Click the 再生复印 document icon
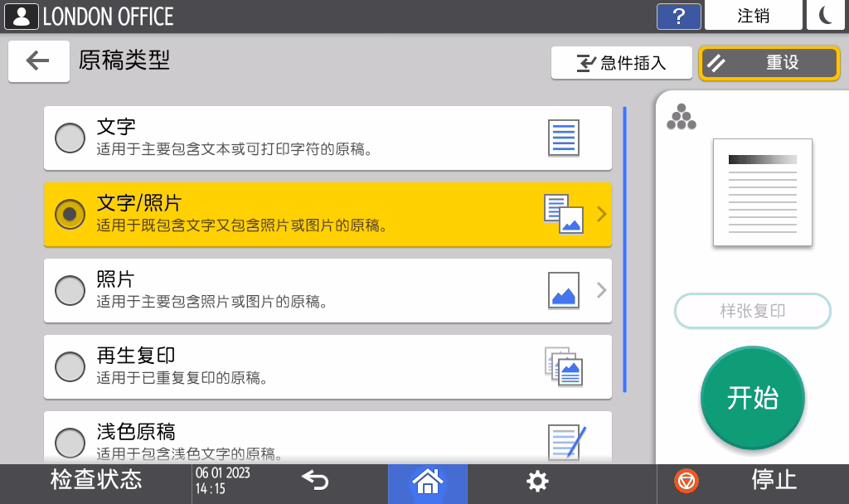The width and height of the screenshot is (849, 504). (x=564, y=366)
